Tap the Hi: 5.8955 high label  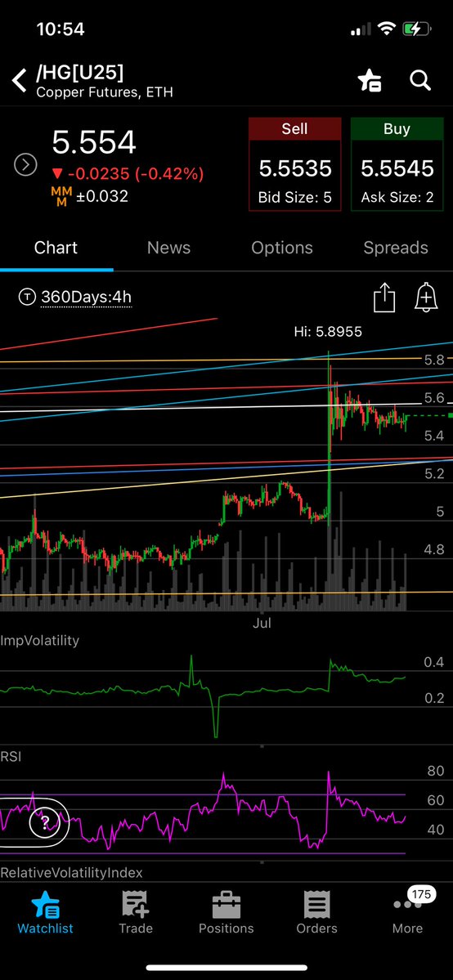328,332
